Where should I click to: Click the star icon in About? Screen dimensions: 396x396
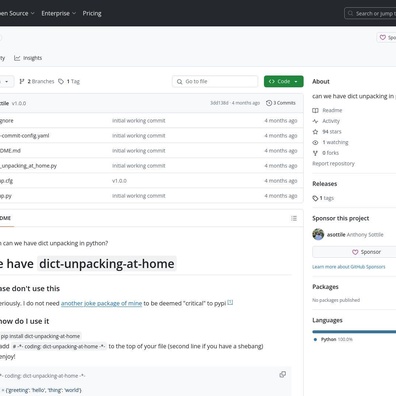tap(315, 132)
